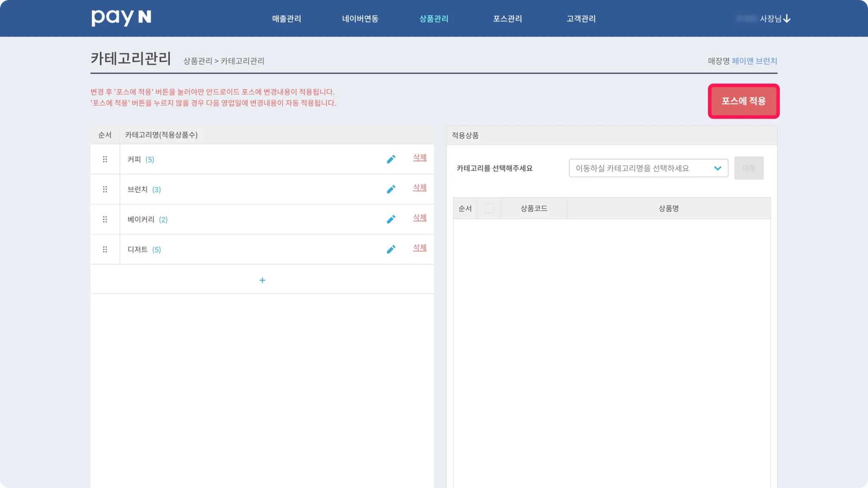Edit the 베이커리 category with pencil icon
Image resolution: width=868 pixels, height=488 pixels.
(x=391, y=219)
